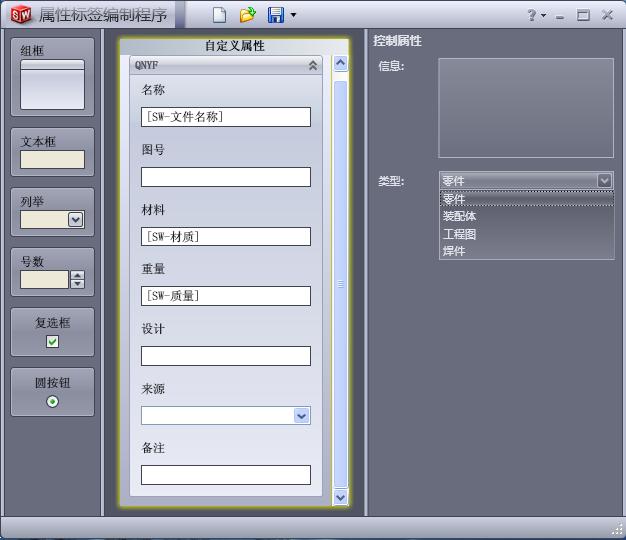Open the 来源 dropdown list
Image resolution: width=626 pixels, height=540 pixels.
[301, 416]
